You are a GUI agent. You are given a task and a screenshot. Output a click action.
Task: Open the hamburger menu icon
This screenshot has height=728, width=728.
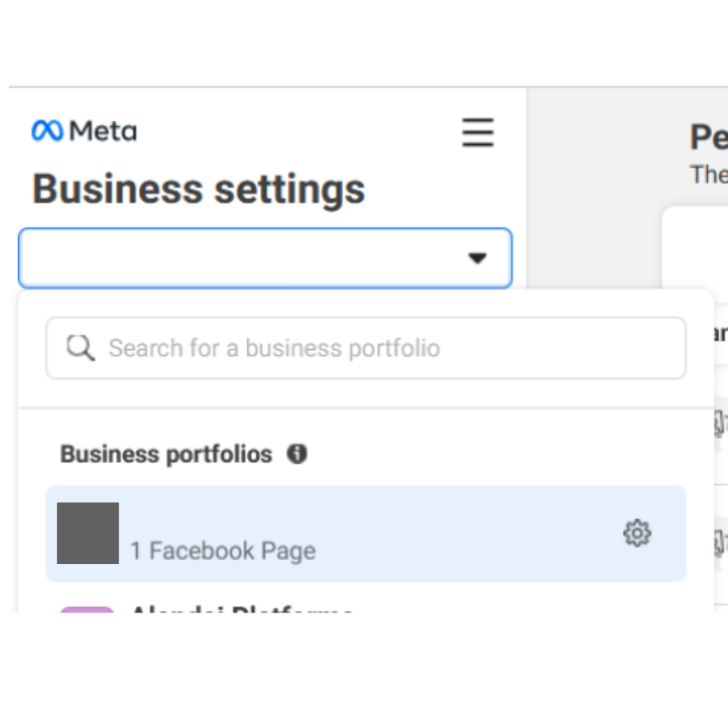(x=478, y=132)
